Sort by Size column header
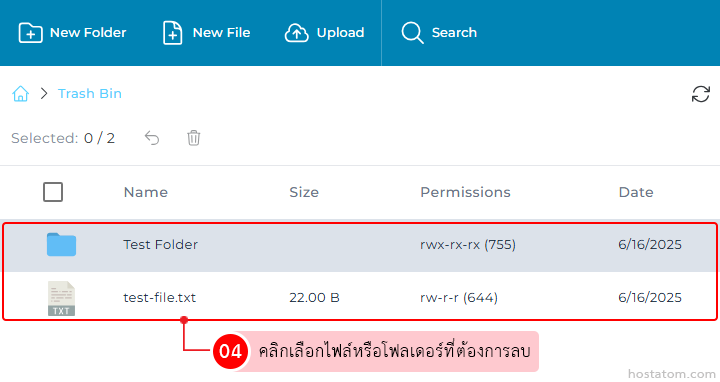Image resolution: width=720 pixels, height=382 pixels. (304, 192)
